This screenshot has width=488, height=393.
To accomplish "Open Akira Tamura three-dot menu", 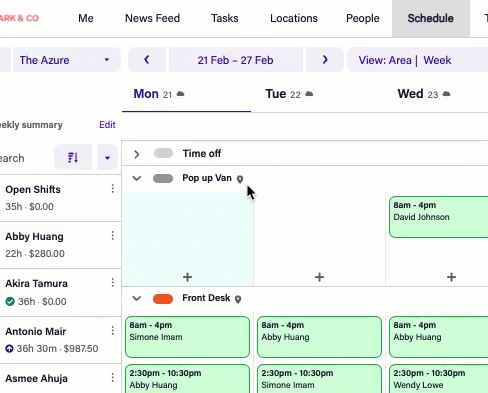I will tap(113, 283).
